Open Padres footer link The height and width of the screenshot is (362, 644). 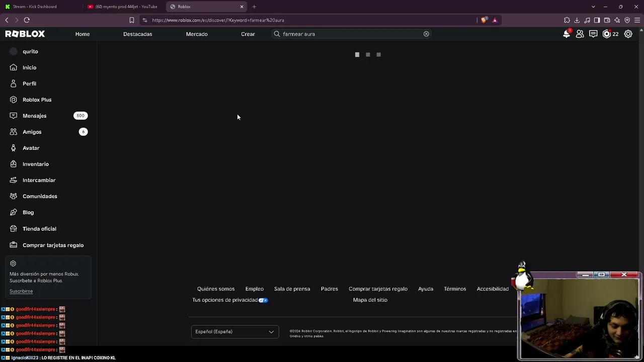pos(330,289)
